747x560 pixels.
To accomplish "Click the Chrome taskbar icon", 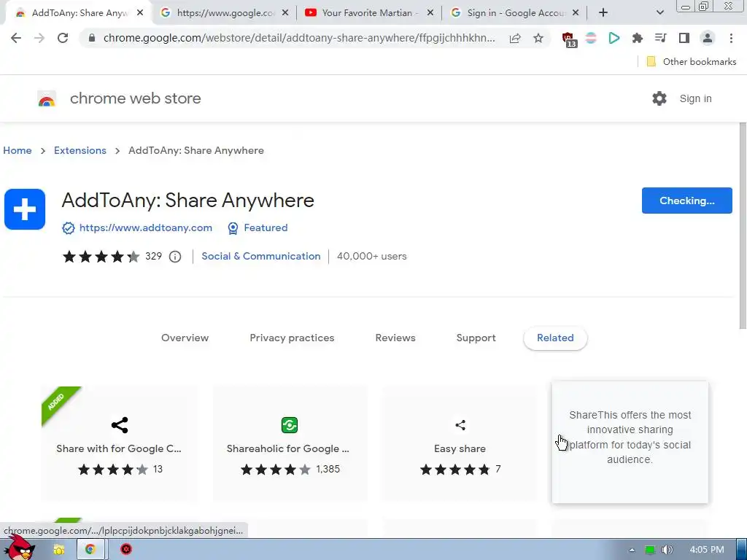I will pos(90,550).
